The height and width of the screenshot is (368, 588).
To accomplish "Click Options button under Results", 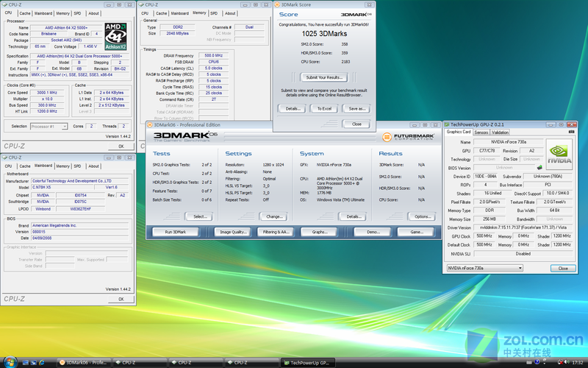I will click(422, 216).
